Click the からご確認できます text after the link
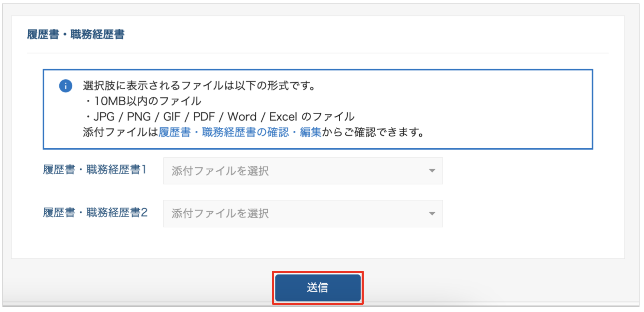The height and width of the screenshot is (312, 644). pos(373,132)
